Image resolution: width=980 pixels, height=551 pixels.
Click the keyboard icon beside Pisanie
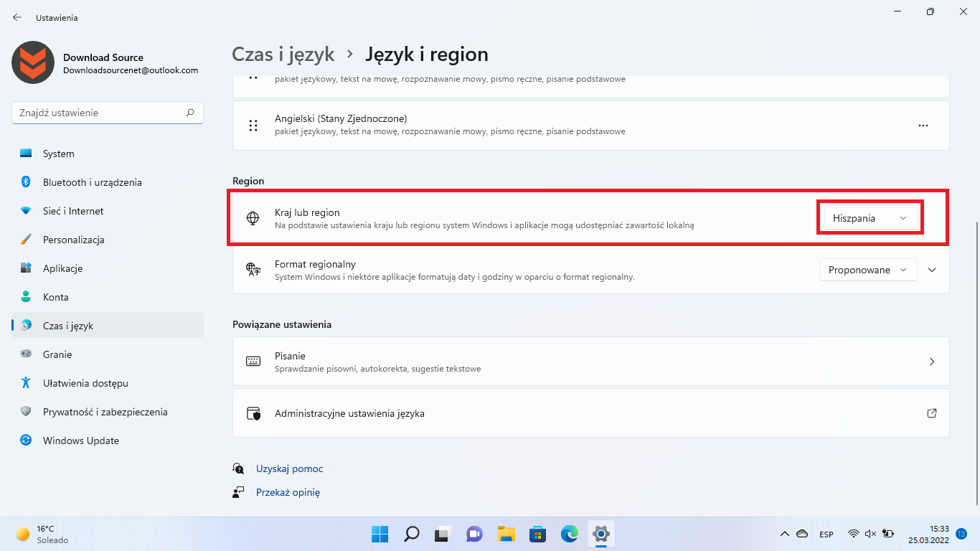point(253,362)
